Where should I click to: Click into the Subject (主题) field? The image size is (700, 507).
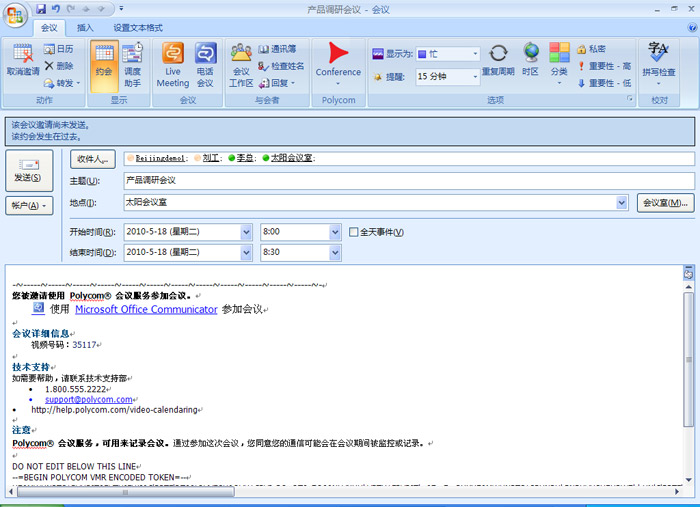click(x=400, y=181)
